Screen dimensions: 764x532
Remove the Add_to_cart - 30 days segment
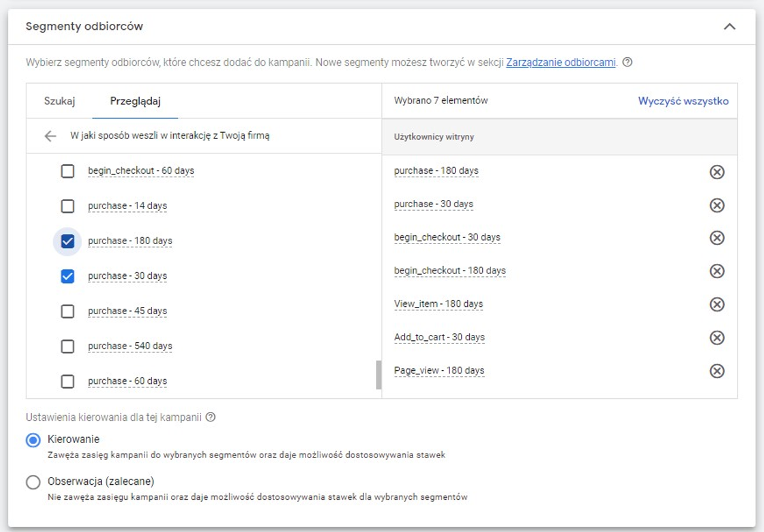coord(717,337)
